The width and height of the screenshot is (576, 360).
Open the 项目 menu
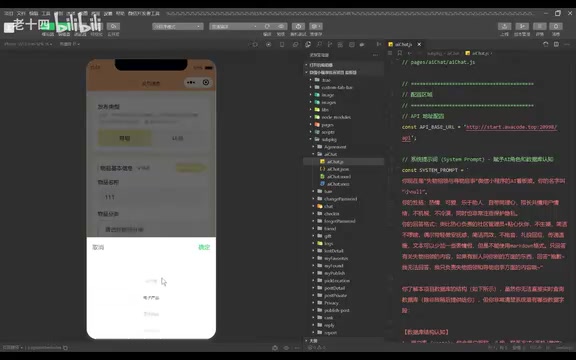click(8, 13)
